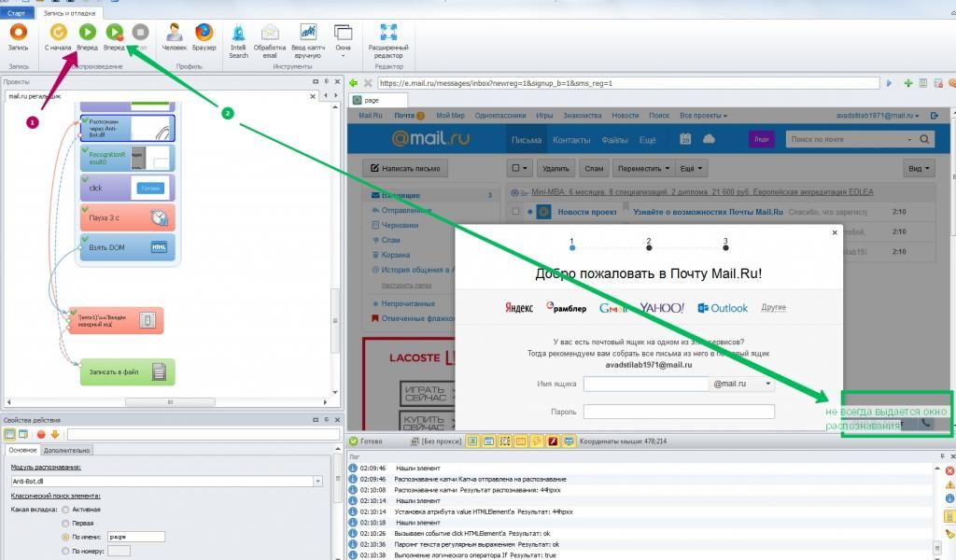Click the По имени field containing page
Image resolution: width=956 pixels, height=560 pixels.
click(136, 537)
